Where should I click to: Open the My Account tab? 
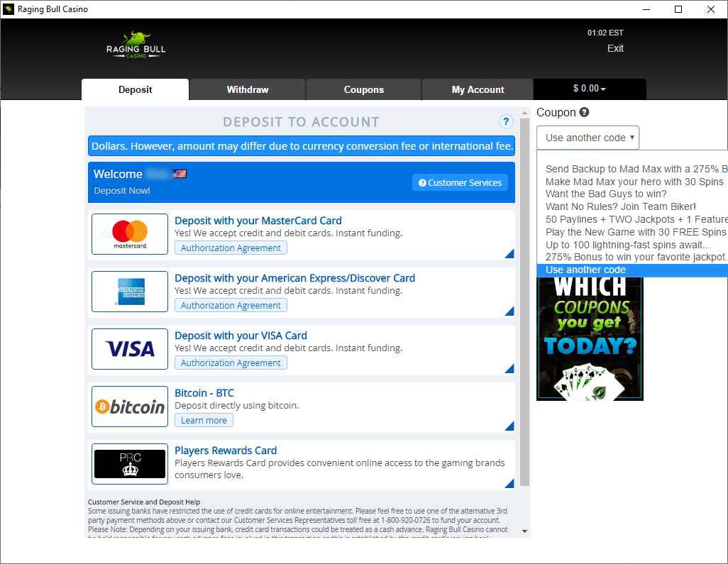[x=478, y=89]
